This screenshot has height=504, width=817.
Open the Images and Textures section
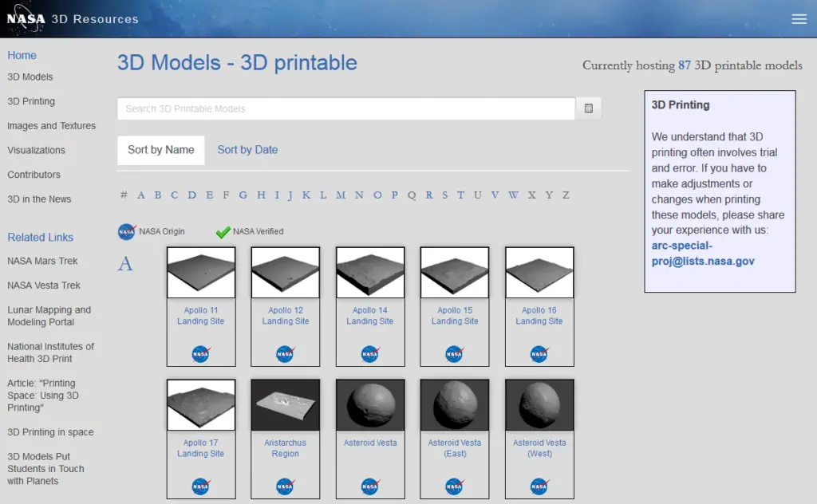tap(51, 125)
